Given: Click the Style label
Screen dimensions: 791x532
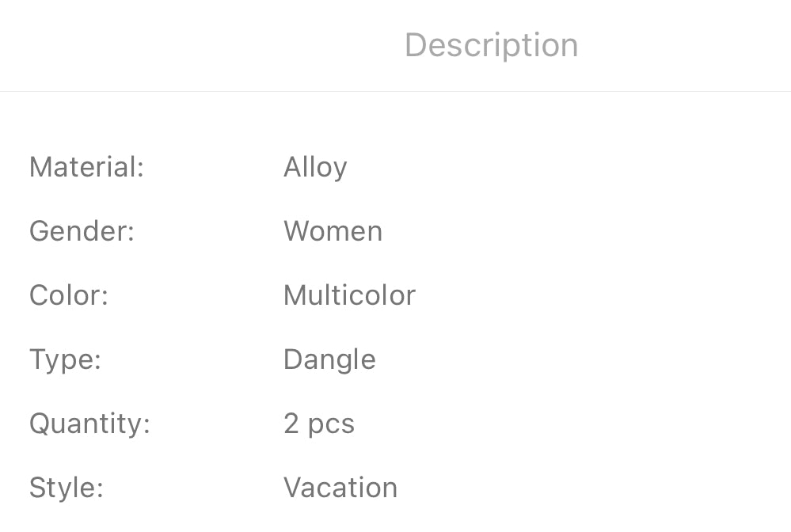Looking at the screenshot, I should click(66, 488).
